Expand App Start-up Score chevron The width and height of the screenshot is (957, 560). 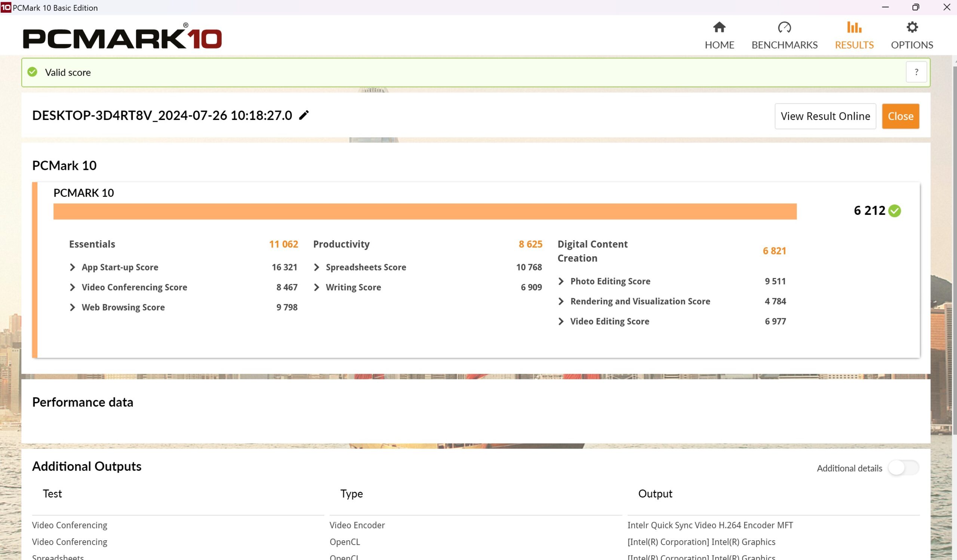coord(72,267)
